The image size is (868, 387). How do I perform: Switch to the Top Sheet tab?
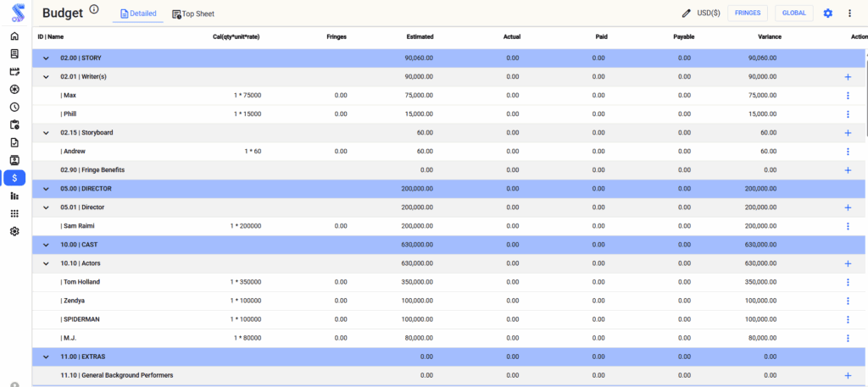pyautogui.click(x=193, y=14)
